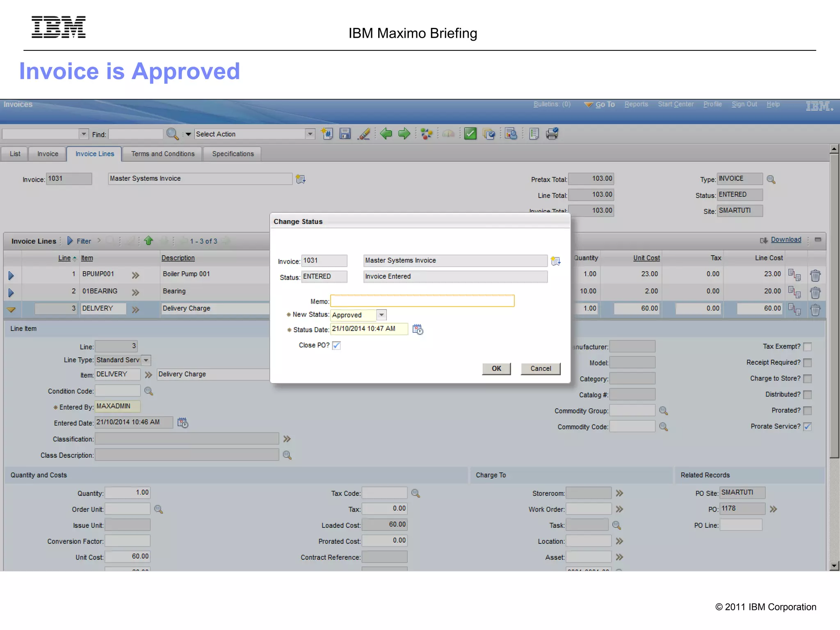This screenshot has height=630, width=840.
Task: Open the Line Type dropdown arrow
Action: 146,360
